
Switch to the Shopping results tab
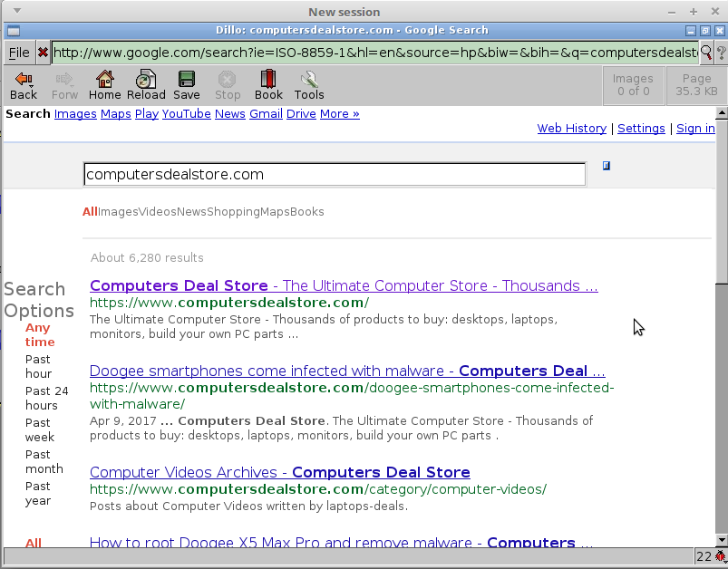pyautogui.click(x=233, y=212)
